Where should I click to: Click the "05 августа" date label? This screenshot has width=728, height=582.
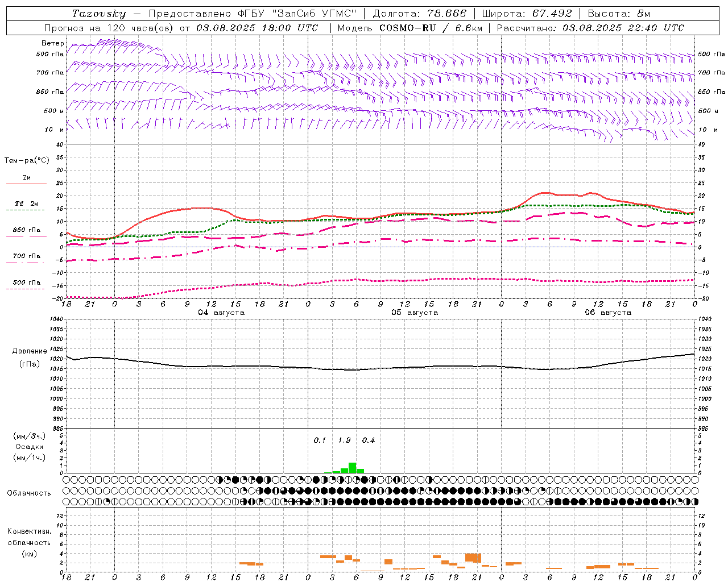coord(415,313)
